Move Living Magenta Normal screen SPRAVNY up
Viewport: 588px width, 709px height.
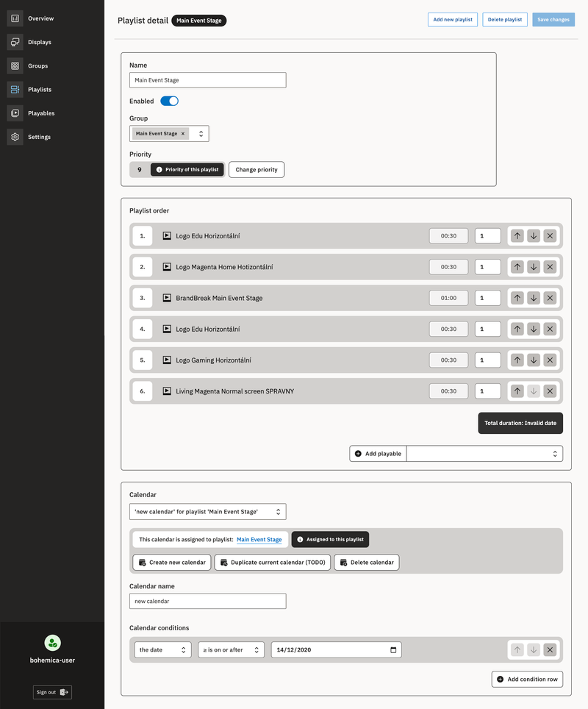click(x=517, y=391)
